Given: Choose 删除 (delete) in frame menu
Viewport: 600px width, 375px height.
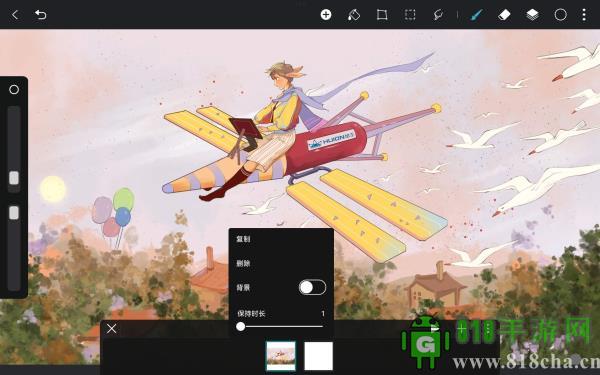Looking at the screenshot, I should pyautogui.click(x=243, y=263).
